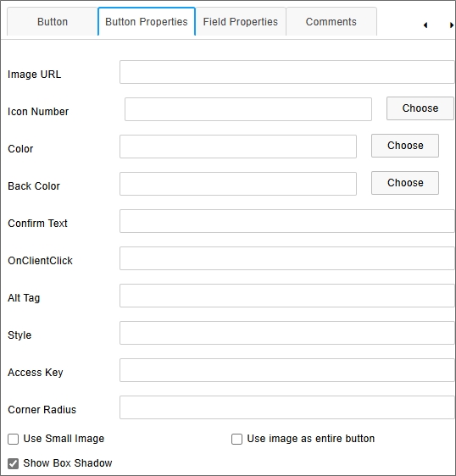Click the left tab scroll arrow
Viewport: 456px width, 476px height.
point(425,25)
